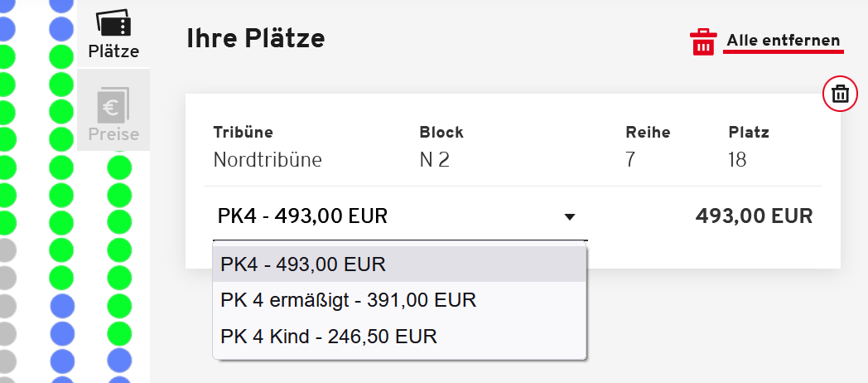The height and width of the screenshot is (383, 868).
Task: Click the bold 493,00 EUR seat total
Action: [754, 216]
